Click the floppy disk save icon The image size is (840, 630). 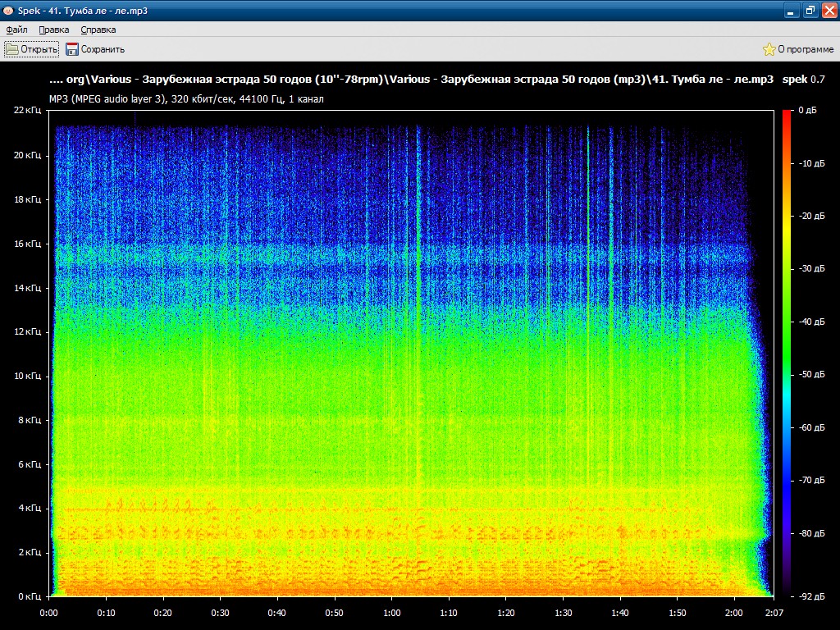[x=72, y=49]
